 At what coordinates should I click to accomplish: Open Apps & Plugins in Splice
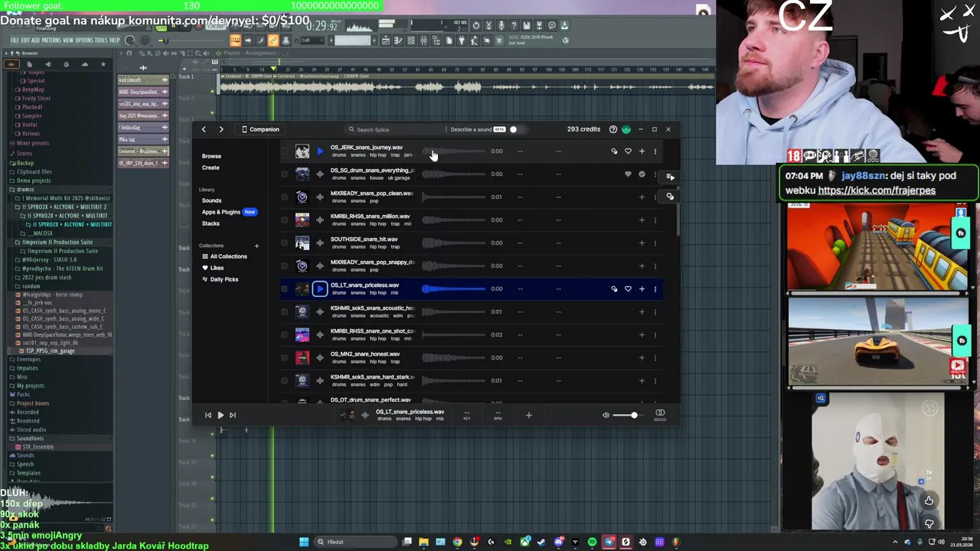(x=221, y=212)
